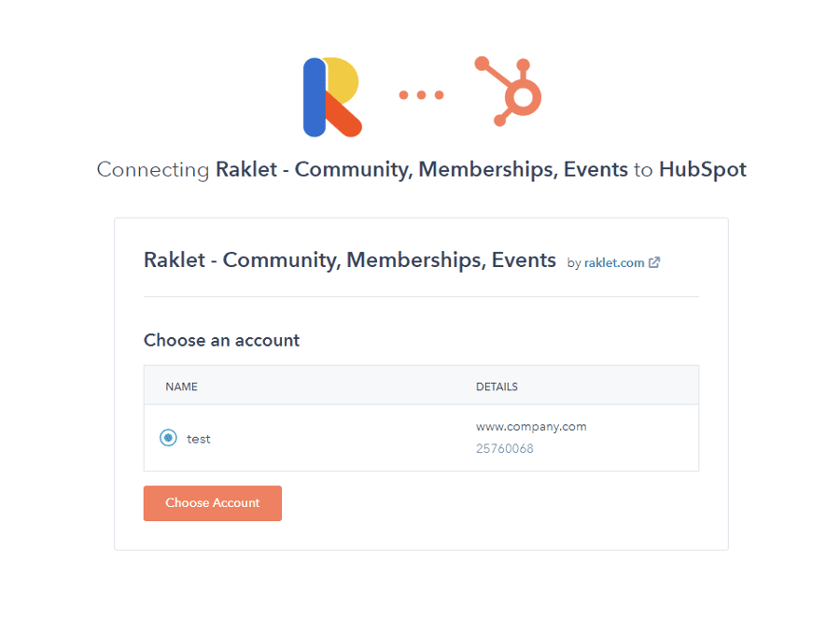
Task: Click the word Connecting in the page heading
Action: [x=153, y=170]
